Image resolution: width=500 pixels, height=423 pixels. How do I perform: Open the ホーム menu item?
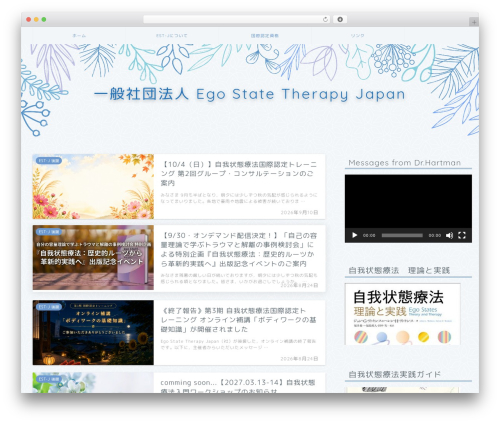click(x=79, y=35)
